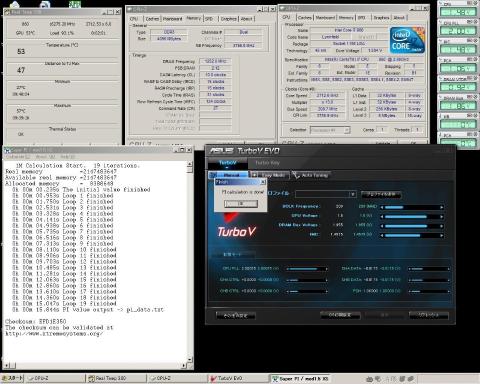Open the SPD tab in Memory CPU-Z window
This screenshot has width=480, height=384.
209,19
